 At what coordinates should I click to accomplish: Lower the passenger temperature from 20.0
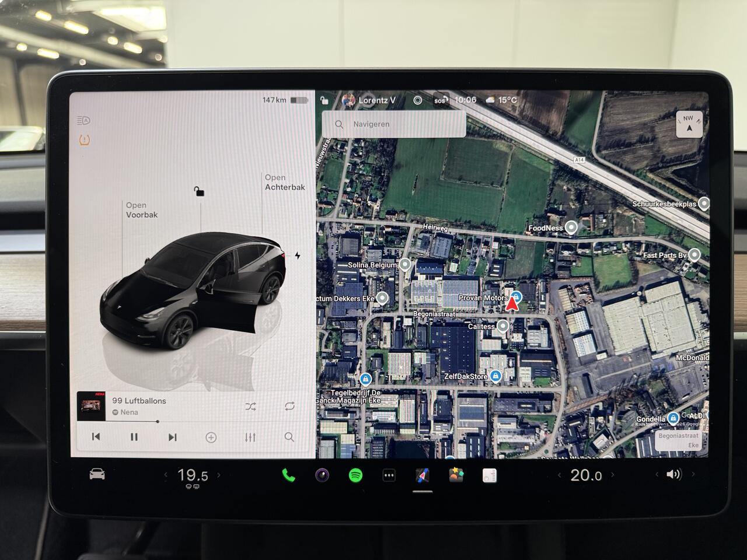[x=559, y=475]
